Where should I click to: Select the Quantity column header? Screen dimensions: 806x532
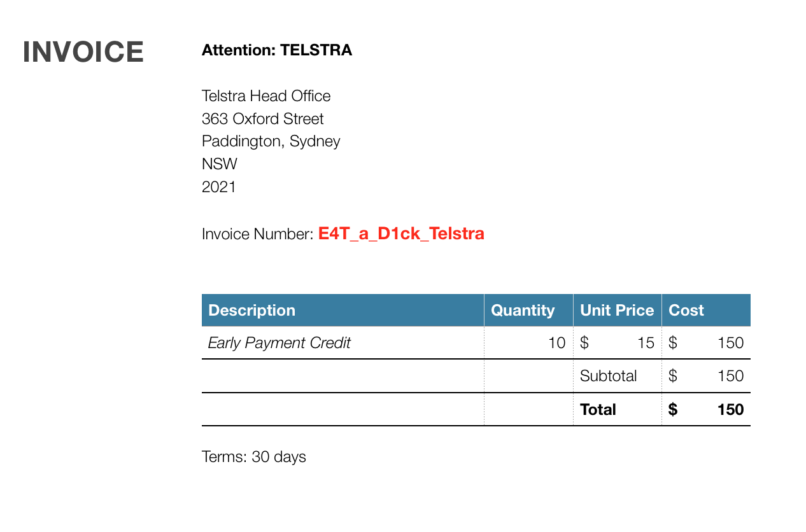click(528, 310)
